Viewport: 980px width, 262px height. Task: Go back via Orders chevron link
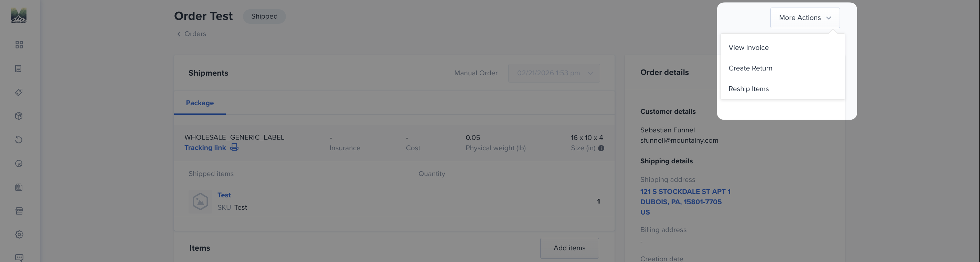[191, 34]
